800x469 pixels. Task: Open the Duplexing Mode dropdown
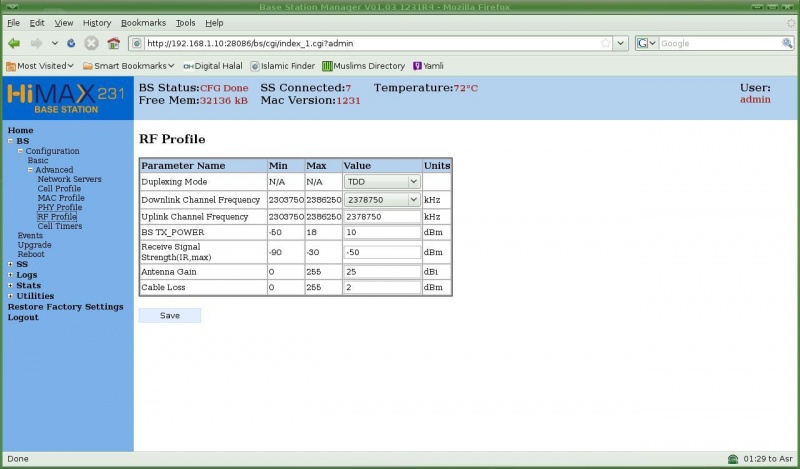click(382, 182)
